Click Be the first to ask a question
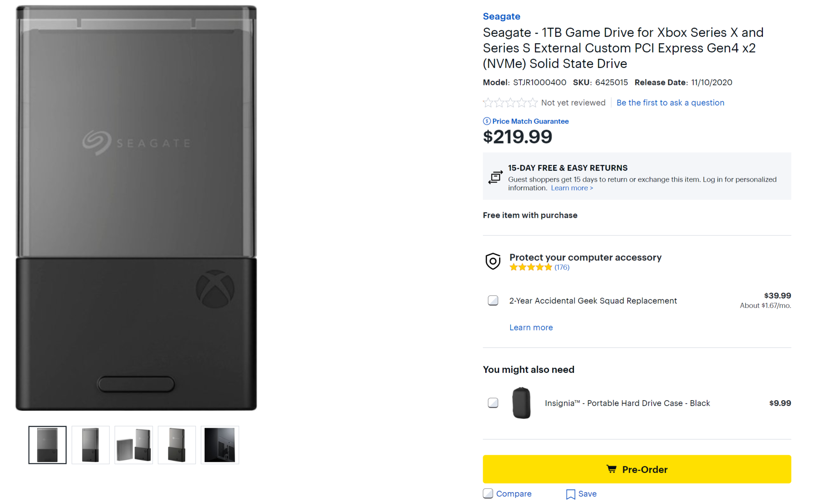 pos(670,103)
